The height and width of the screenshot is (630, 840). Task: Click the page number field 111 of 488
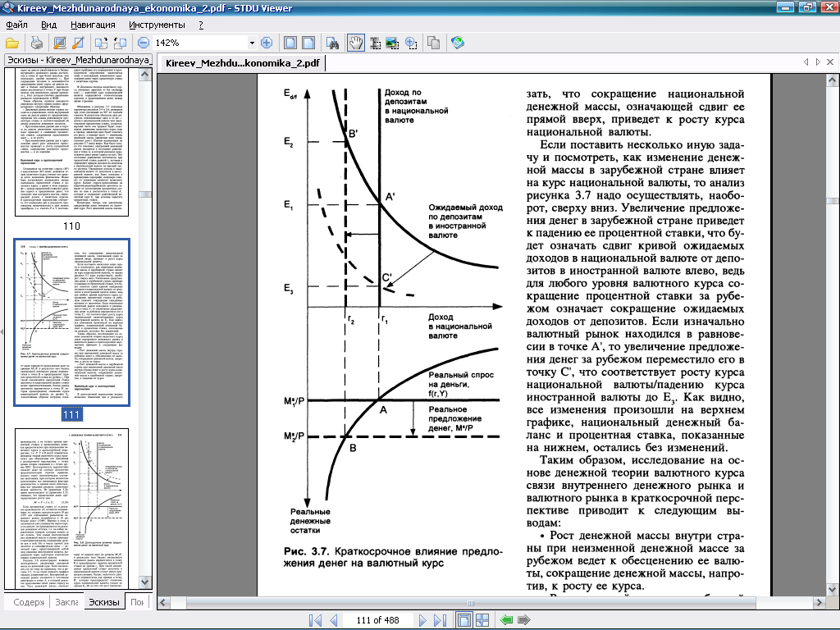point(377,620)
